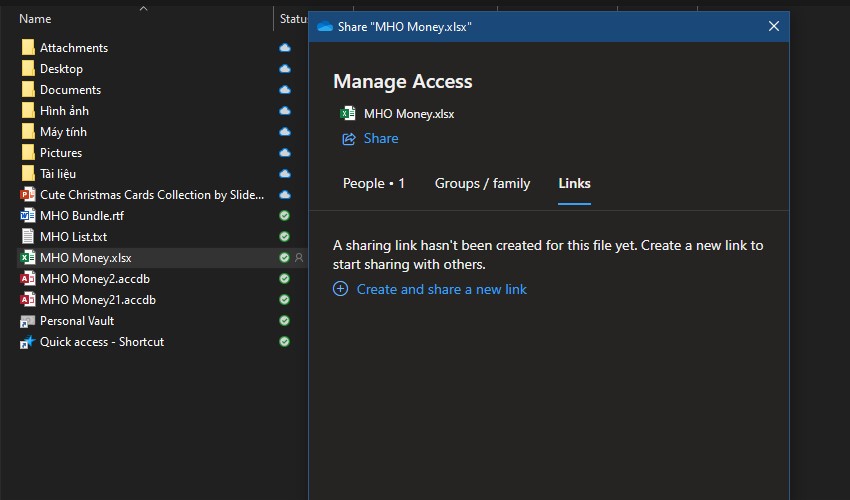The width and height of the screenshot is (850, 500).
Task: Click the Status column header
Action: (x=293, y=19)
